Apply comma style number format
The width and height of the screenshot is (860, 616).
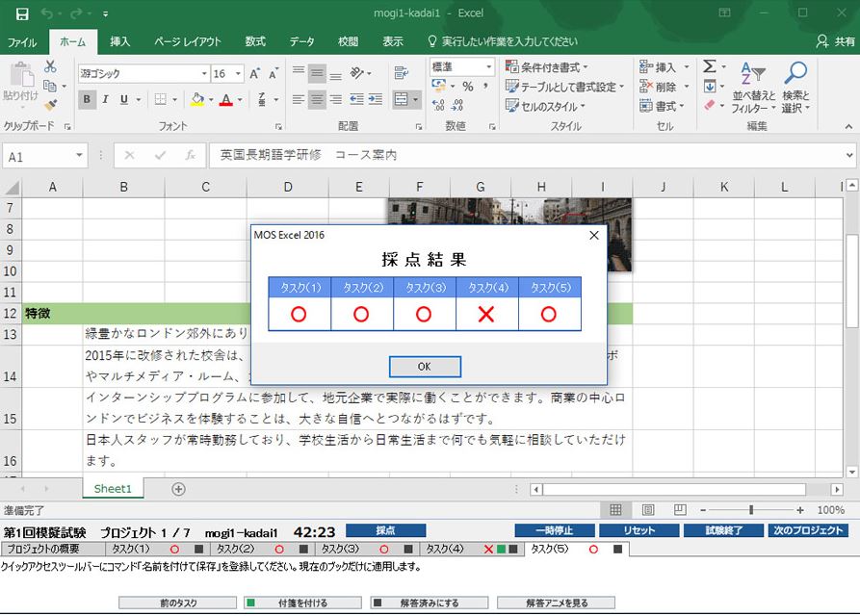point(485,86)
